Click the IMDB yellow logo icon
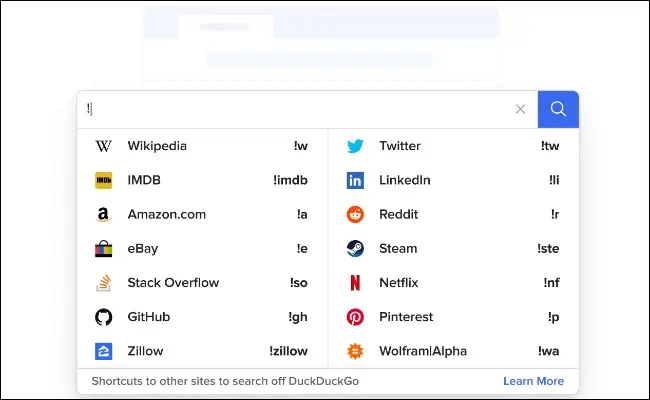 coord(104,180)
